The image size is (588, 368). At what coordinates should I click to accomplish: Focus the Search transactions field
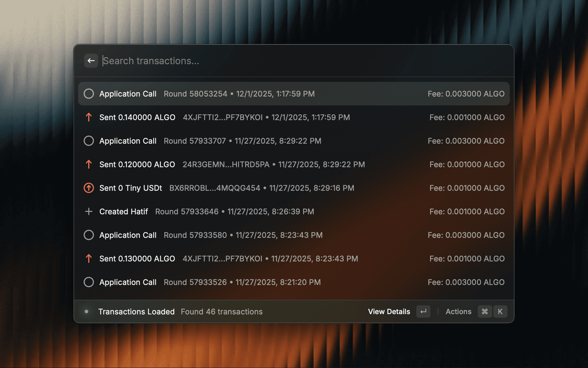(265, 61)
